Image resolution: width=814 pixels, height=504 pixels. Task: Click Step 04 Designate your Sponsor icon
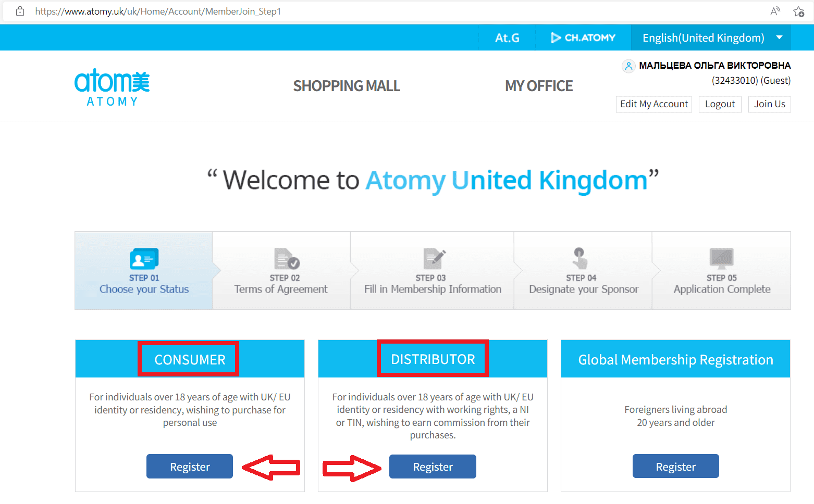[579, 258]
